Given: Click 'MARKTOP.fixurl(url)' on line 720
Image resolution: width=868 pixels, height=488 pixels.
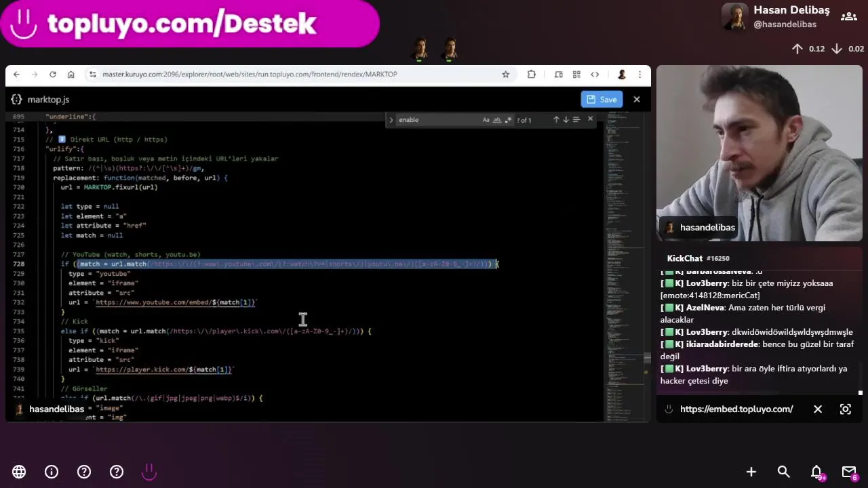Looking at the screenshot, I should [x=120, y=187].
